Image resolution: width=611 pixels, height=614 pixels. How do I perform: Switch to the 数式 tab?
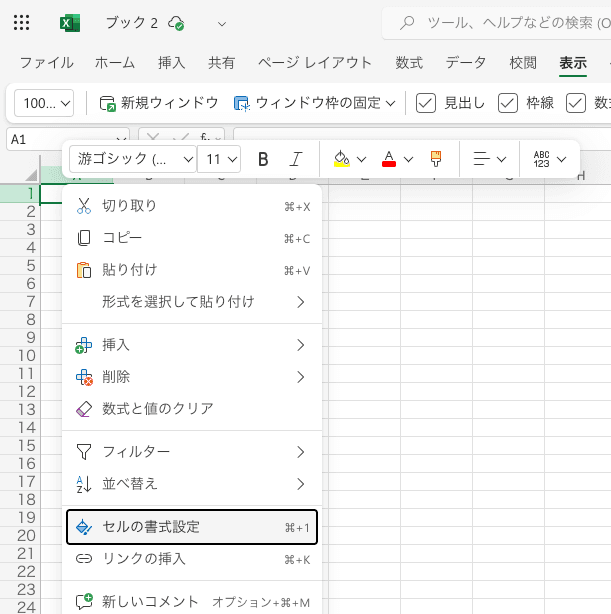409,63
